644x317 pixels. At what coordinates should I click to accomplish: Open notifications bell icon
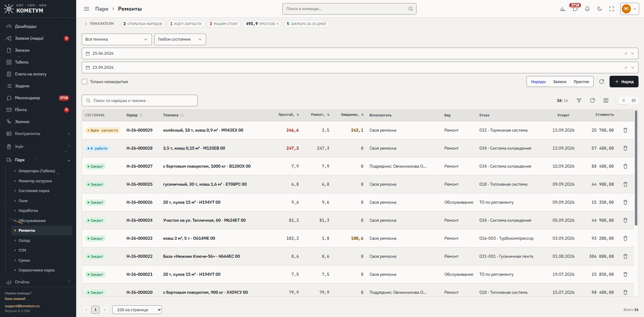pyautogui.click(x=587, y=9)
